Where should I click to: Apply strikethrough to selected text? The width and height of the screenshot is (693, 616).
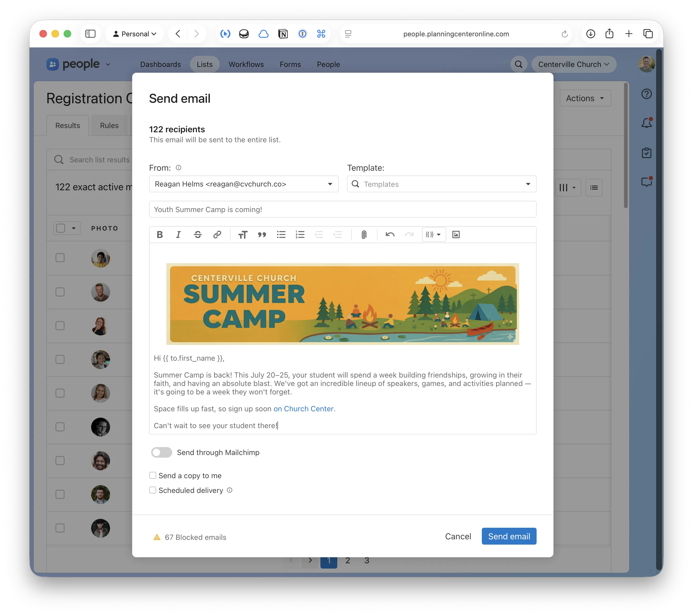coord(198,234)
